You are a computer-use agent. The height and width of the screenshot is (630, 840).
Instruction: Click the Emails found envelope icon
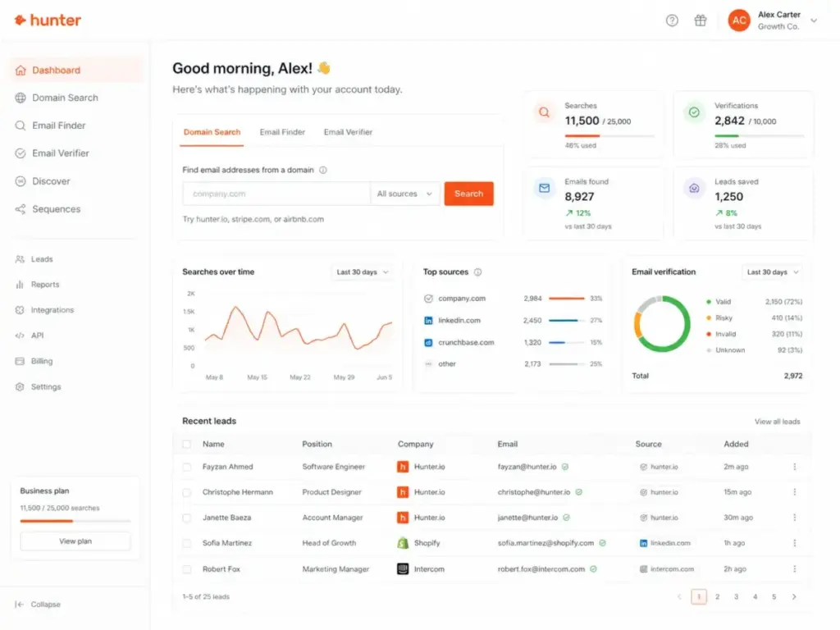pos(545,188)
